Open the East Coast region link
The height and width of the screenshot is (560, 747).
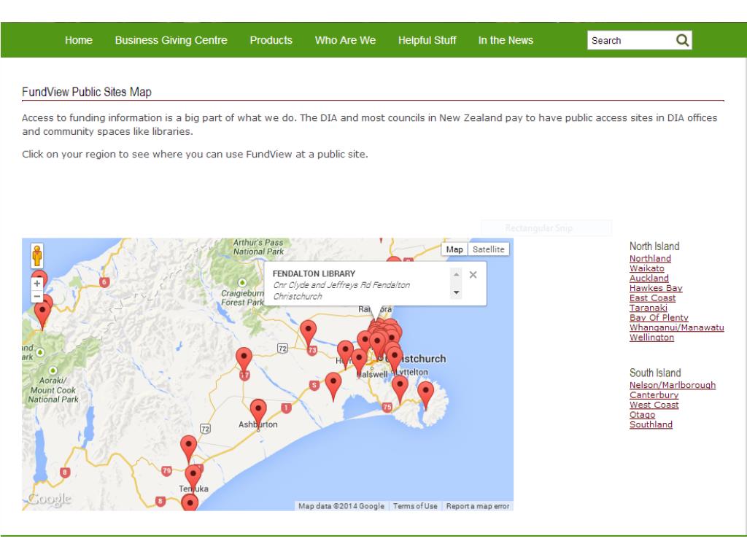(x=653, y=298)
